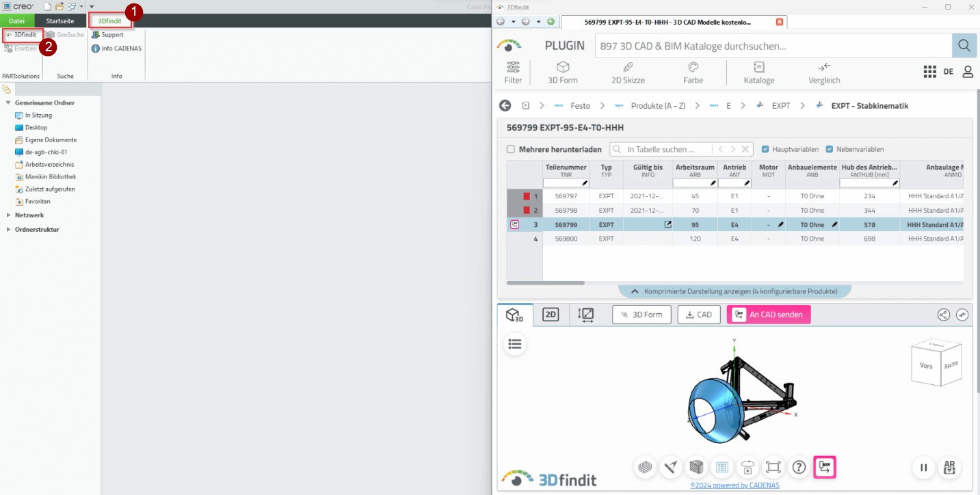Open the Kataloge browser
The image size is (980, 495).
coord(759,72)
